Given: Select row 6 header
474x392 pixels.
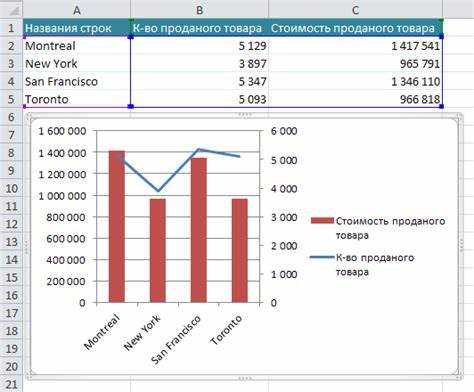Looking at the screenshot, I should coord(11,117).
